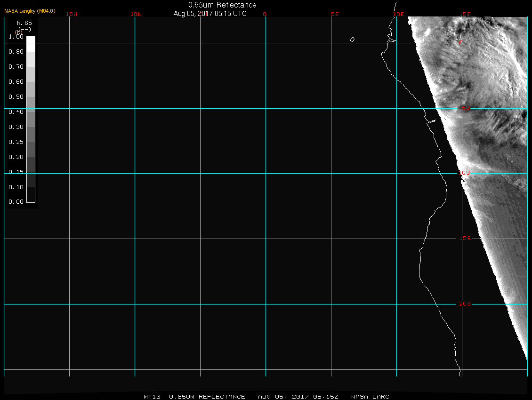Click the 5E longitude label
Screen dimensions: 532x400
click(x=335, y=14)
